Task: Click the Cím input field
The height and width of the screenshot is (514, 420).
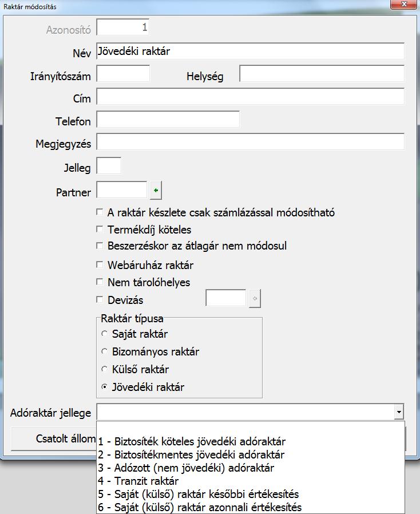Action: coord(250,96)
